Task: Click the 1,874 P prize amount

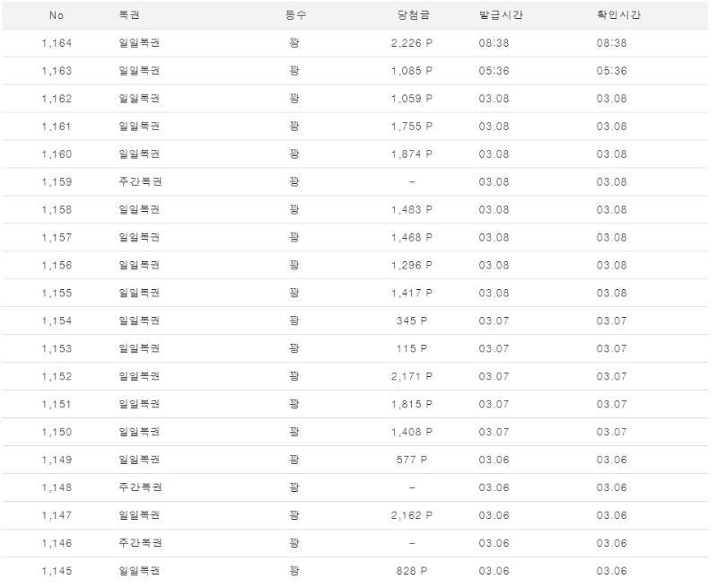Action: (x=412, y=154)
